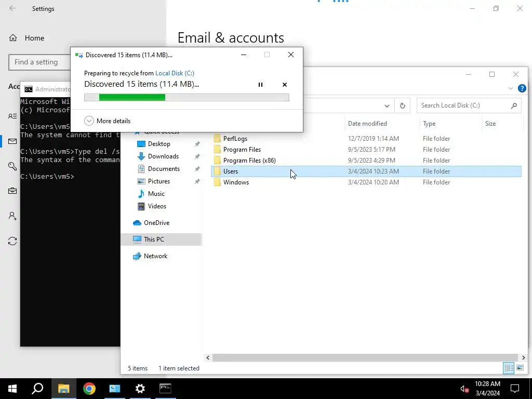Switch to large icons view layout

click(520, 368)
